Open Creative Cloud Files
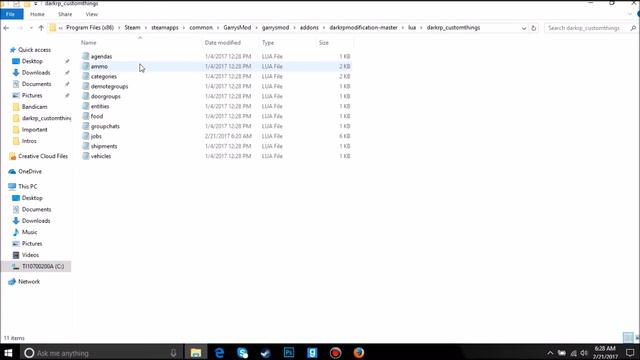The width and height of the screenshot is (640, 360). click(43, 156)
